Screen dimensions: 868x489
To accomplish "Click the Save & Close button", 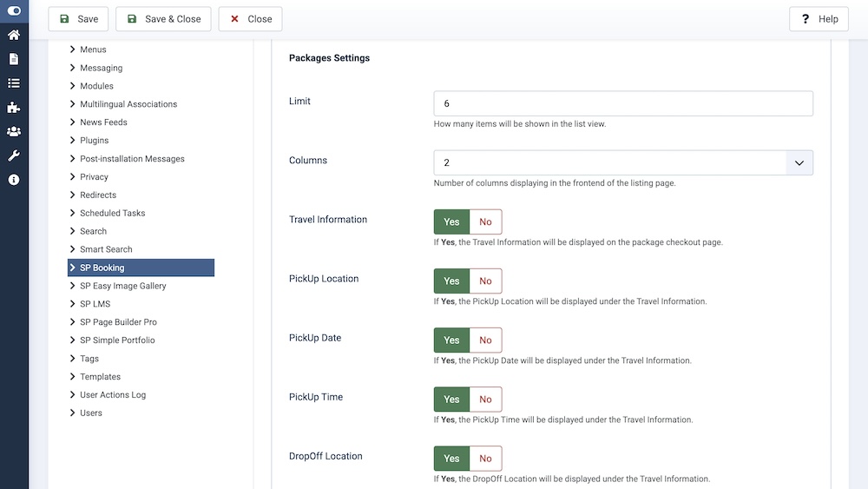I will [x=163, y=19].
